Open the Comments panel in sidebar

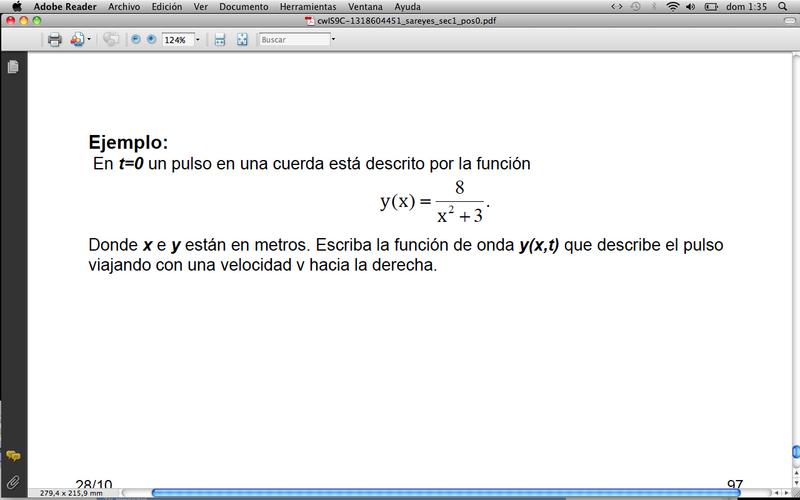13,456
